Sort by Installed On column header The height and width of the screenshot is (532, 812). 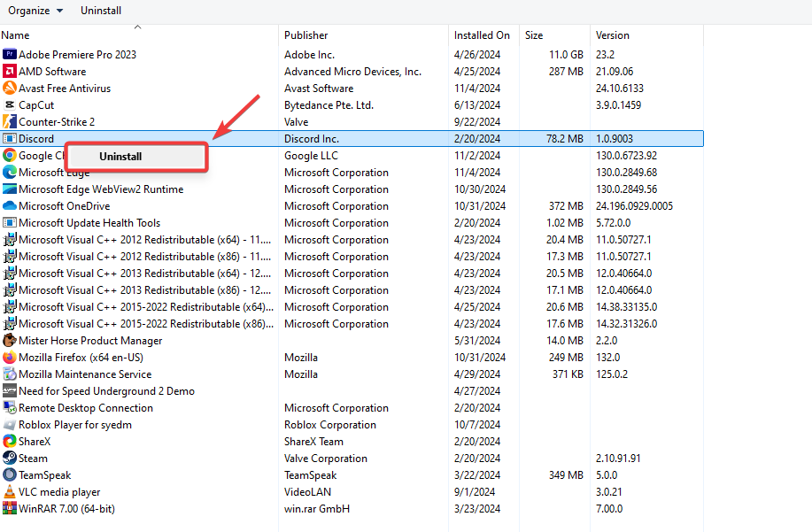pos(482,35)
